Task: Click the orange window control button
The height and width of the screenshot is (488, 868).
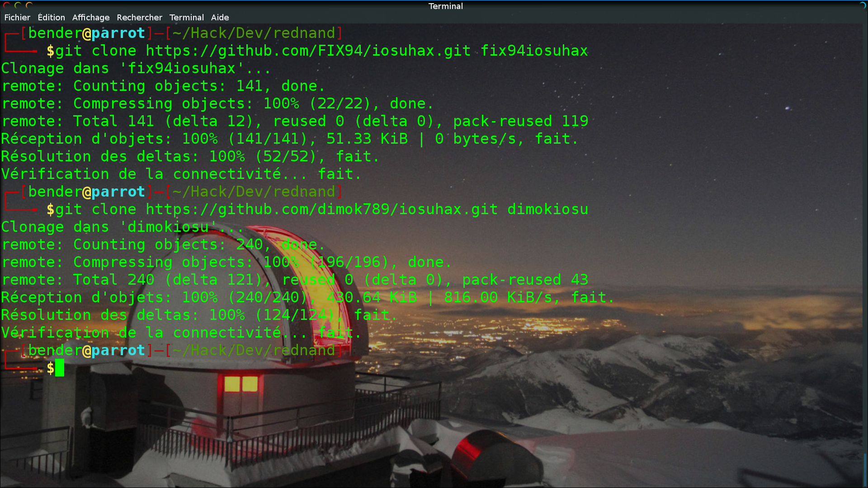Action: [x=29, y=5]
